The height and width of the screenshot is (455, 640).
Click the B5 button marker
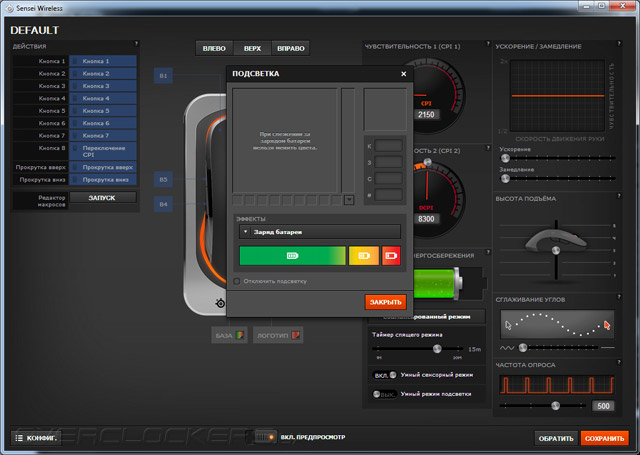pyautogui.click(x=163, y=180)
